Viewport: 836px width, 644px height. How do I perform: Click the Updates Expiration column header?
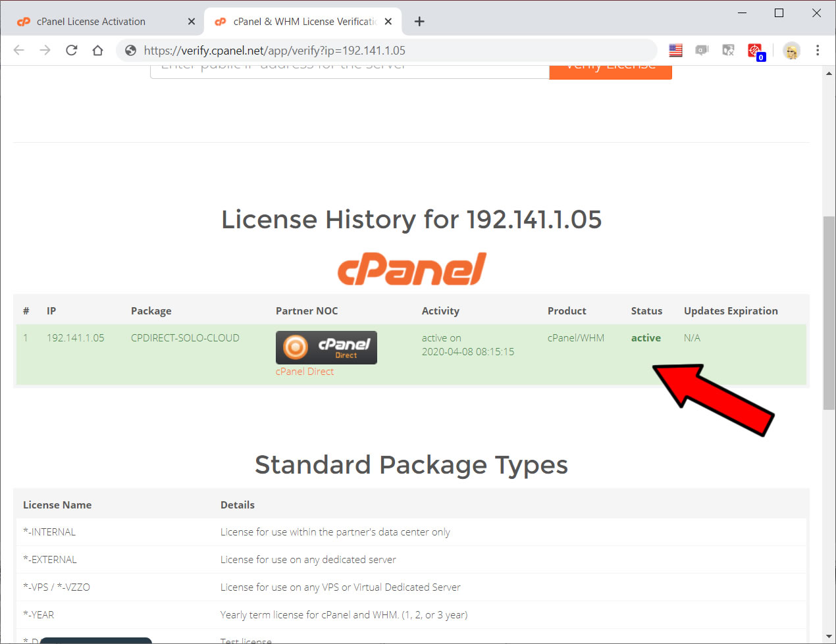point(731,311)
